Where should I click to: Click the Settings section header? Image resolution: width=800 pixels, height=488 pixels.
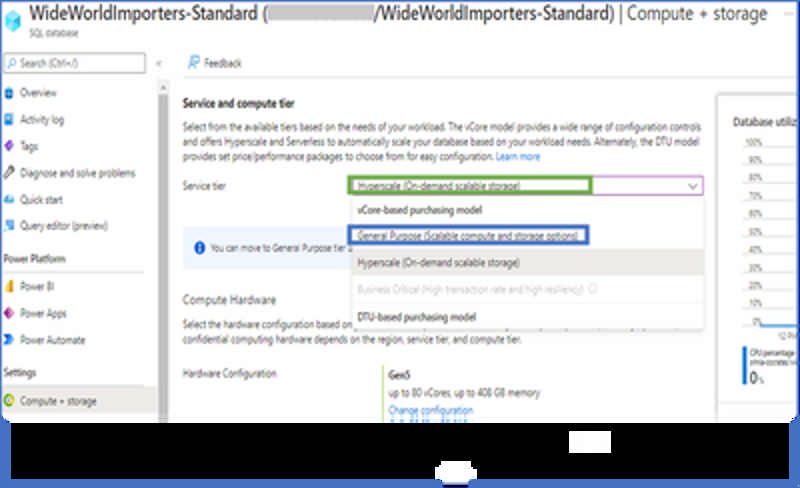(19, 372)
